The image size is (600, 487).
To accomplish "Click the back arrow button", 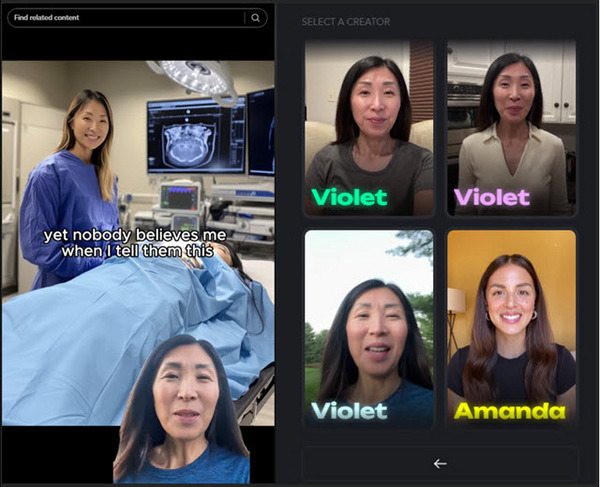I will click(x=440, y=463).
